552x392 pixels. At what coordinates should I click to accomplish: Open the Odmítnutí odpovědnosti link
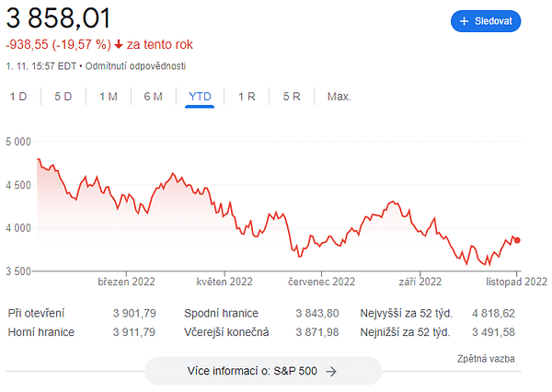(x=135, y=66)
